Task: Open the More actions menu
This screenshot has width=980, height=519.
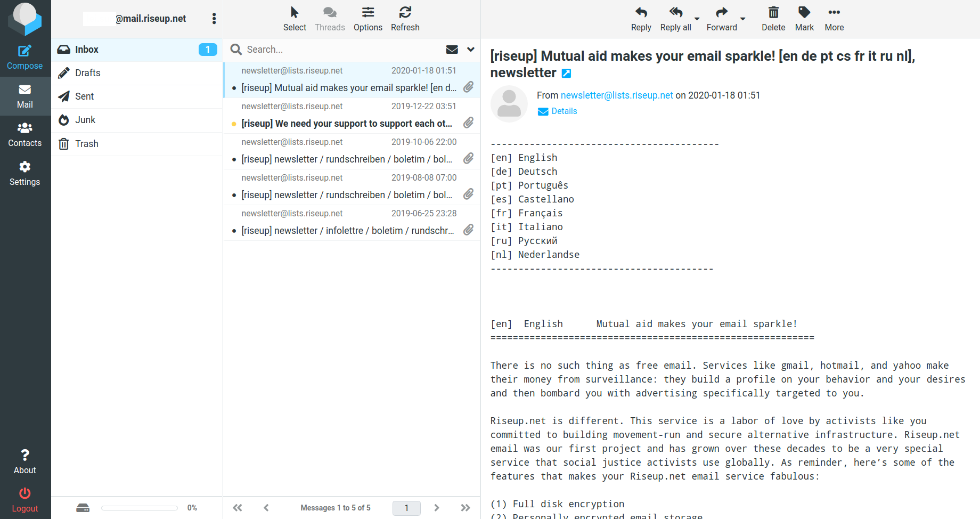Action: [x=834, y=19]
